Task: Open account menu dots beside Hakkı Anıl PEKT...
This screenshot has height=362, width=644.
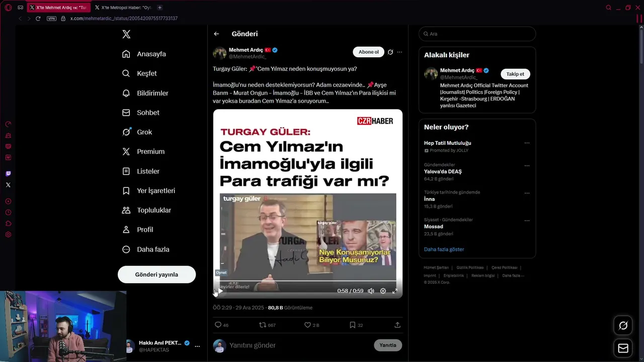Action: point(197,346)
